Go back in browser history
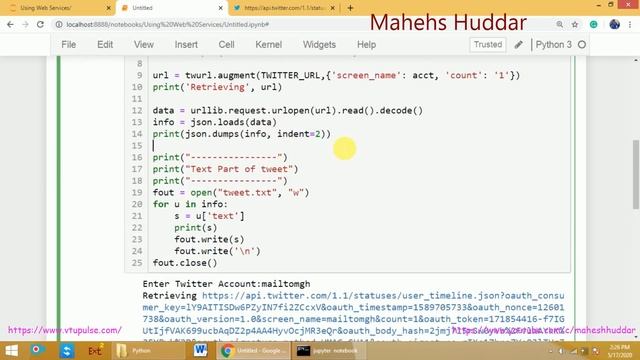Viewport: 640px width, 360px height. point(10,24)
